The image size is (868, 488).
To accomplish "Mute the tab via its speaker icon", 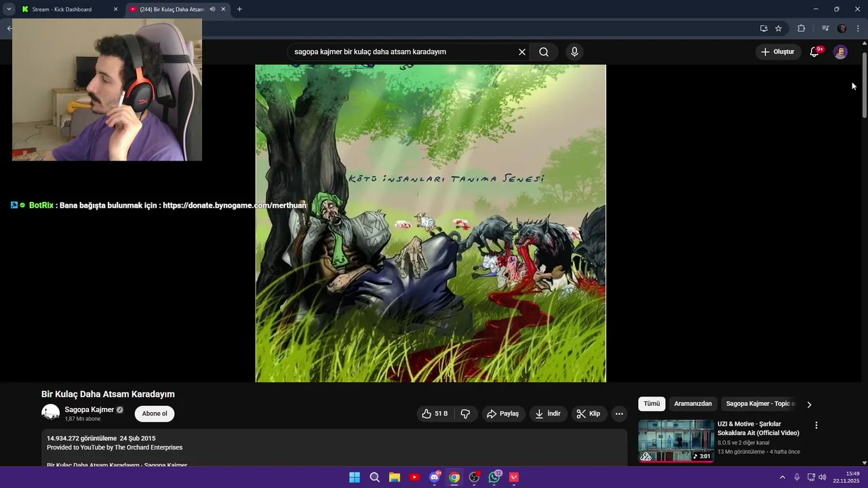I will [212, 9].
